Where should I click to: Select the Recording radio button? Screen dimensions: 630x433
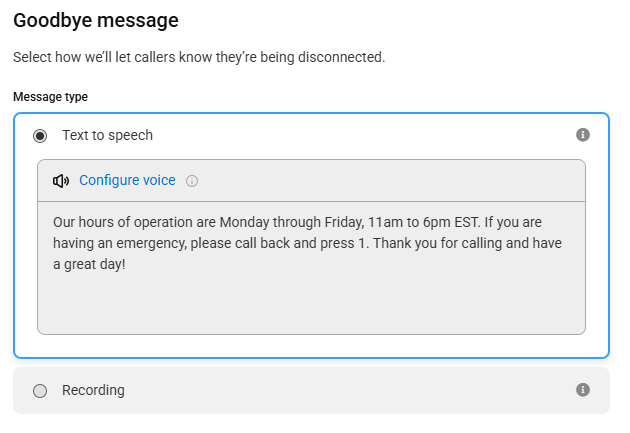point(40,390)
